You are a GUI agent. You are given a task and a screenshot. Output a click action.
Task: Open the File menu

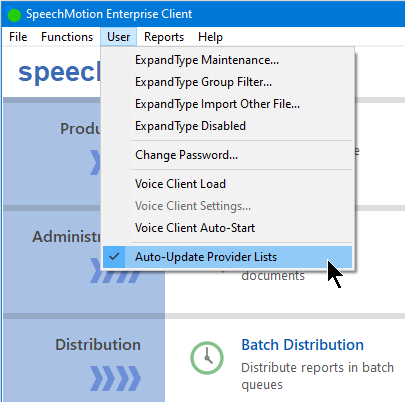click(18, 37)
